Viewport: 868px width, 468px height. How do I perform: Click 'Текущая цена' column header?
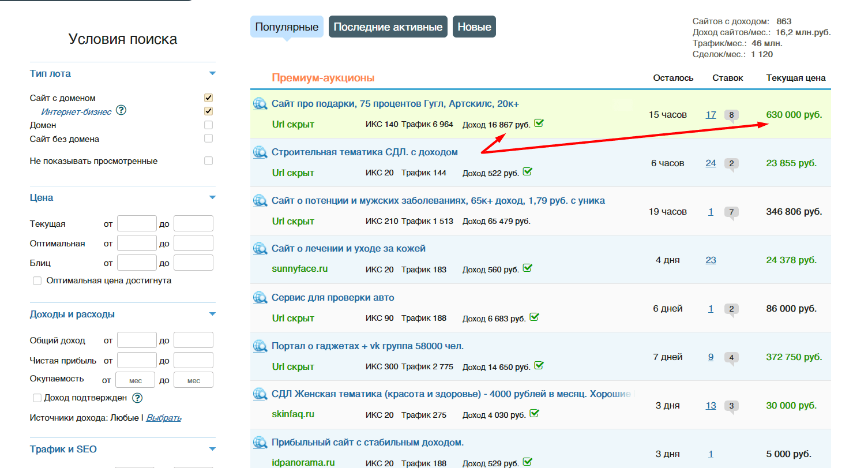coord(796,78)
